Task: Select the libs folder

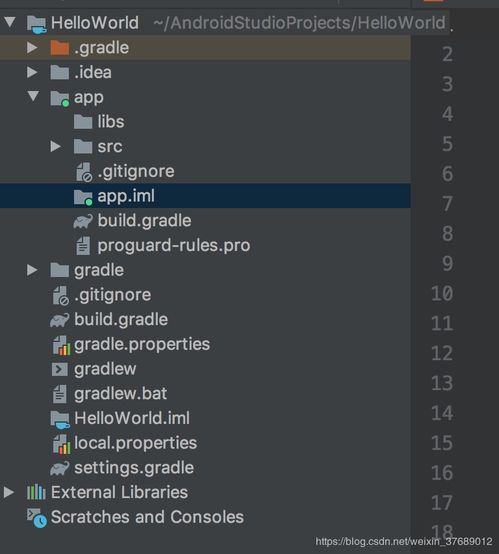Action: click(x=111, y=122)
